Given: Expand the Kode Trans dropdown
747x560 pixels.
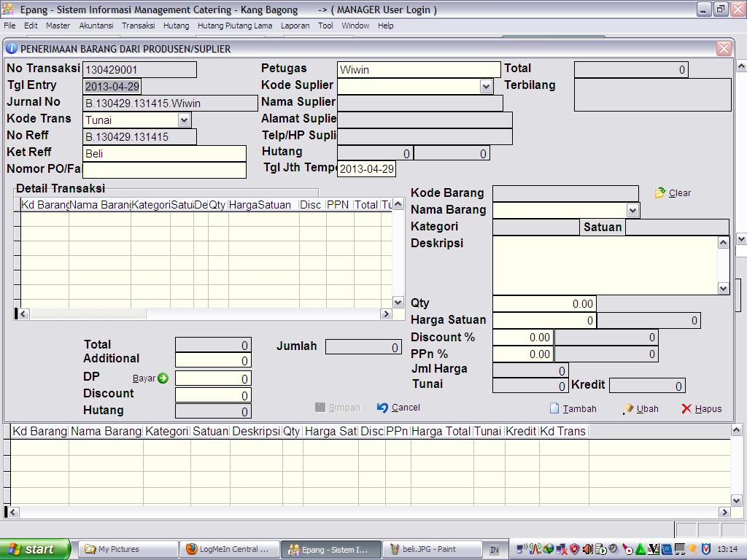Looking at the screenshot, I should point(184,120).
